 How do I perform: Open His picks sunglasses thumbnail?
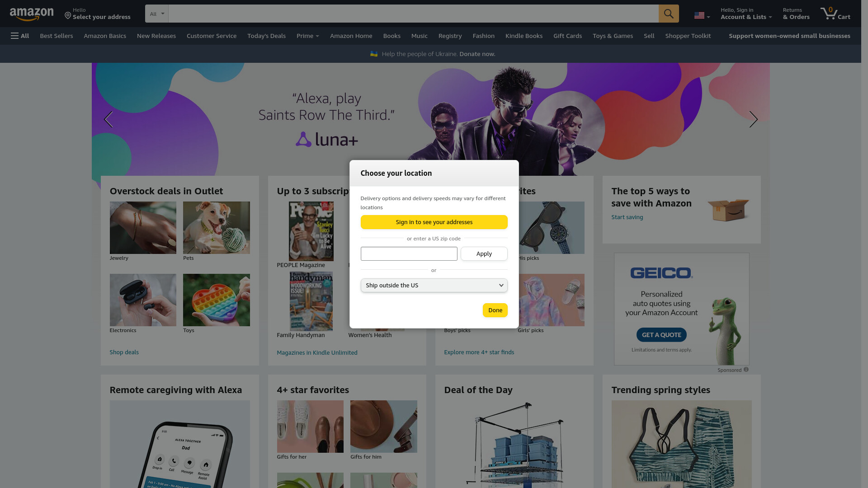coord(551,228)
